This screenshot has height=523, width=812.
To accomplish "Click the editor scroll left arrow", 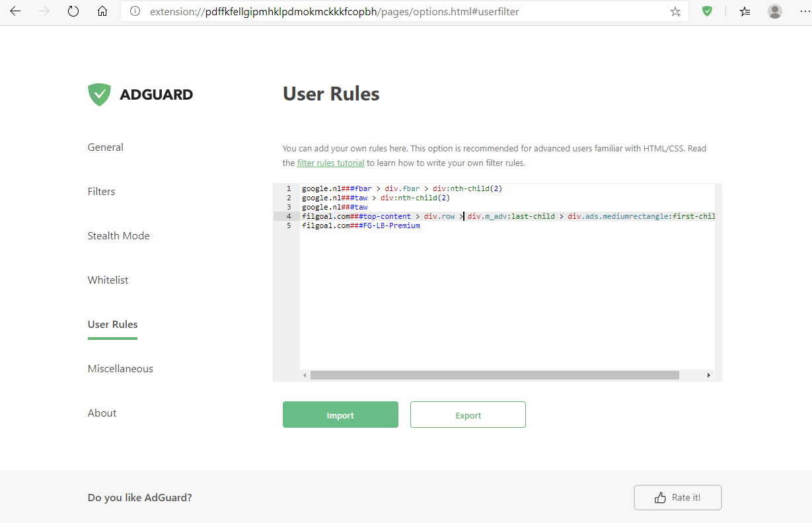I will 305,375.
